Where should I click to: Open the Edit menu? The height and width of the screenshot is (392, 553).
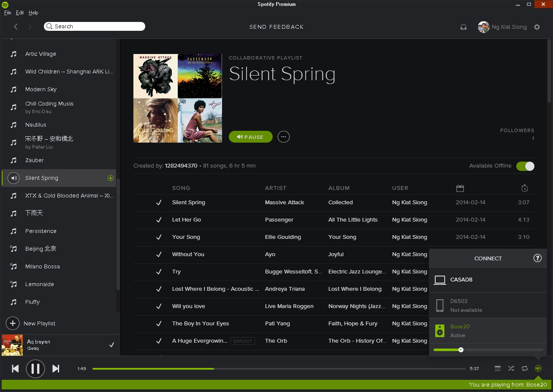[20, 13]
